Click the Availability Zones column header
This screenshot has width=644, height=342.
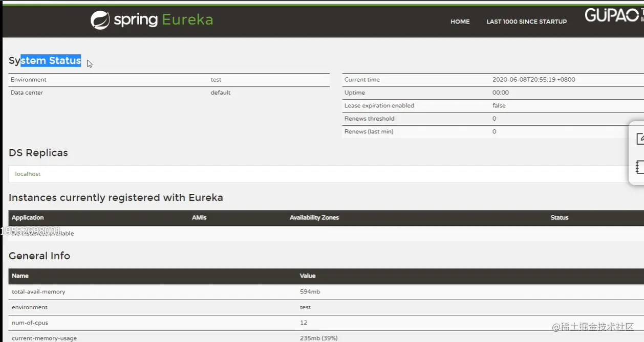[x=314, y=218]
